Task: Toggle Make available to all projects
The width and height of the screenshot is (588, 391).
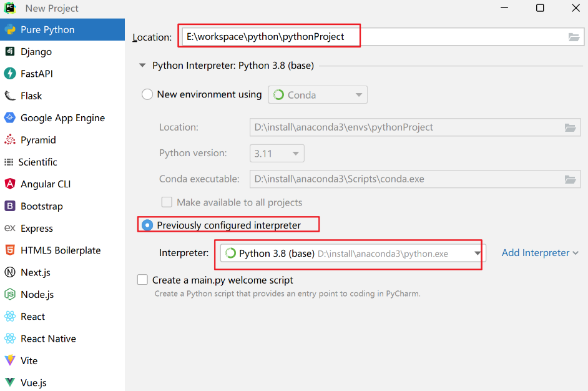Action: (167, 202)
